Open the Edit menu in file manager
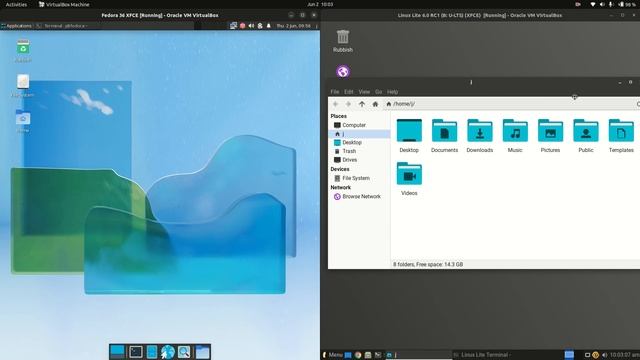Image resolution: width=640 pixels, height=360 pixels. [x=349, y=92]
